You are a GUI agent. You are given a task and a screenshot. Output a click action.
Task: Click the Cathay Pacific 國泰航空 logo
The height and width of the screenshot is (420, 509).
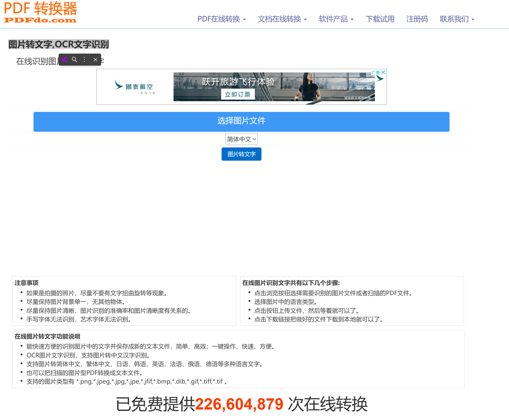coord(135,87)
